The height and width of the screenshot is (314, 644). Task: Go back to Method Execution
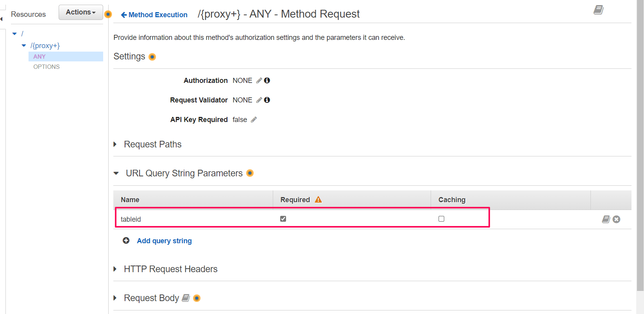coord(154,15)
